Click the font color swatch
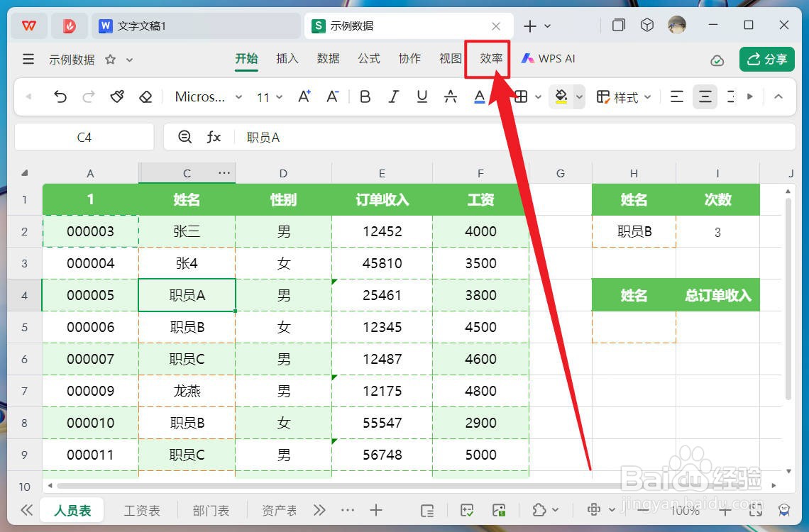Viewport: 809px width, 532px height. (478, 96)
